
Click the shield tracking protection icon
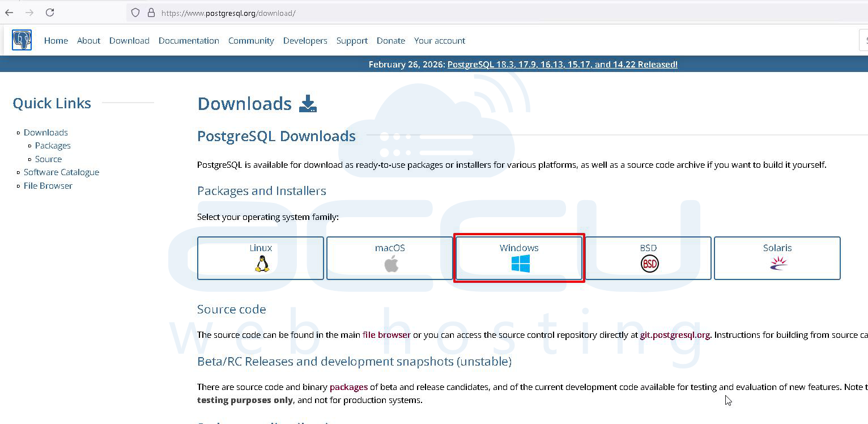point(135,12)
